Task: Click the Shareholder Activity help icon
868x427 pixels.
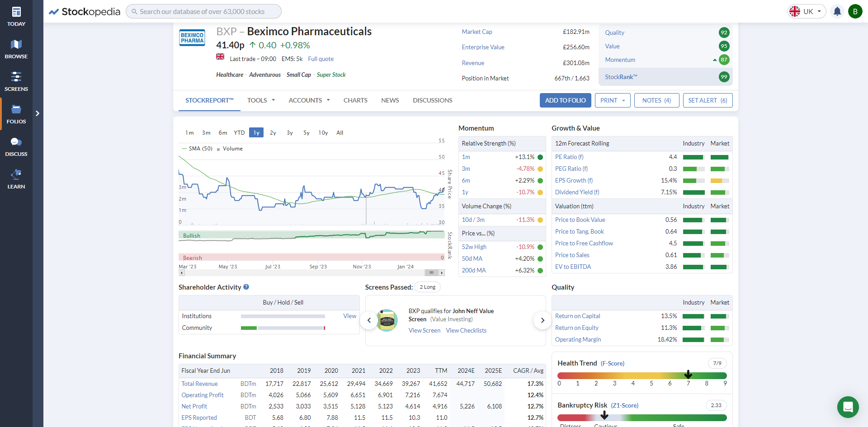Action: [x=246, y=287]
